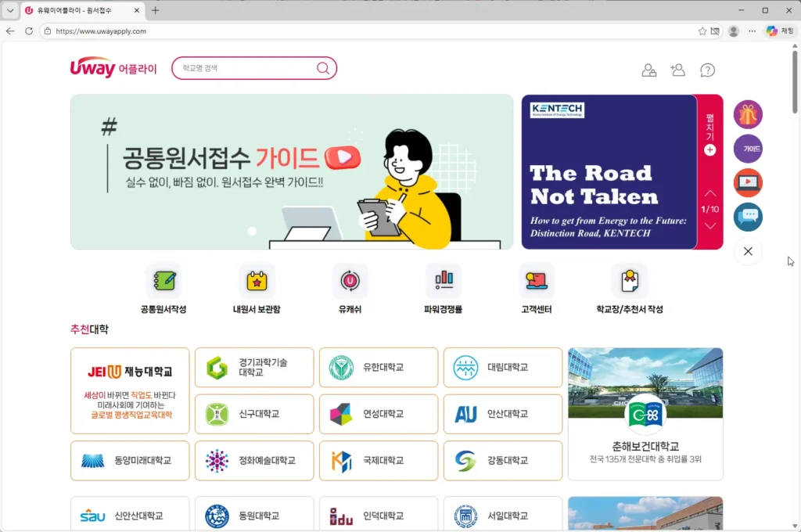Open the browser 채팅 menu item
Screen dimensions: 801x532
[x=782, y=31]
